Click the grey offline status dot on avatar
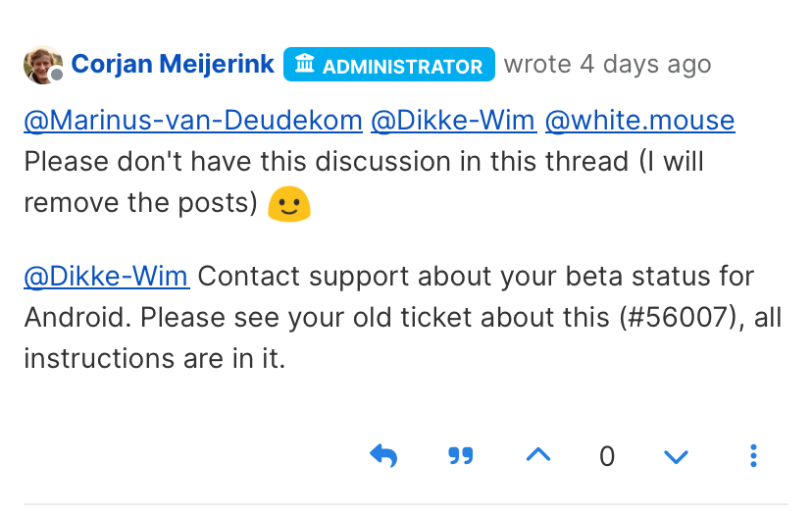Image resolution: width=812 pixels, height=515 pixels. coord(57,76)
